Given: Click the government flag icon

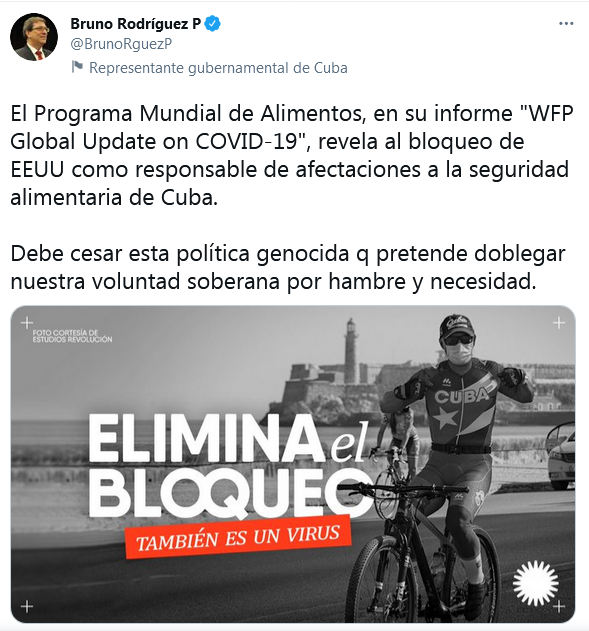Looking at the screenshot, I should click(77, 67).
